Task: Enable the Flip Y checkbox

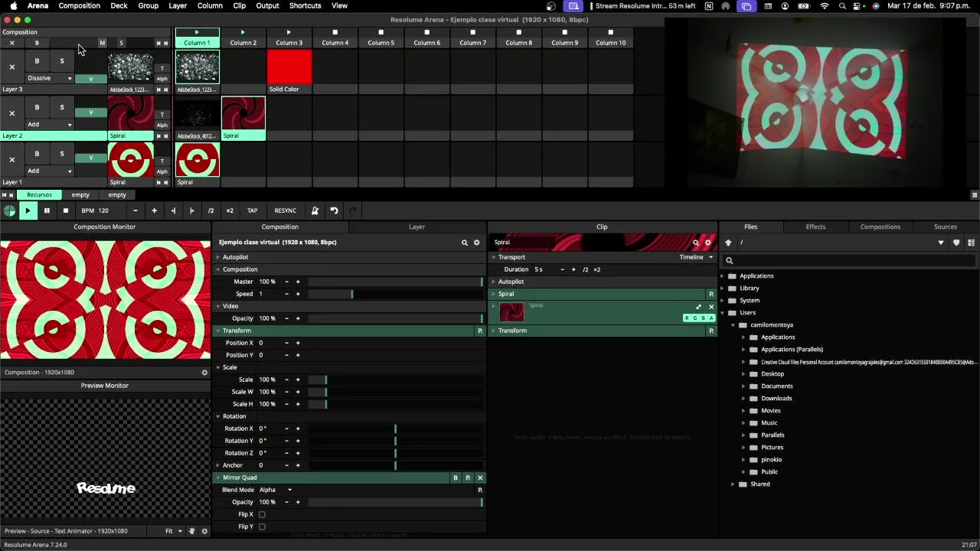Action: point(262,527)
